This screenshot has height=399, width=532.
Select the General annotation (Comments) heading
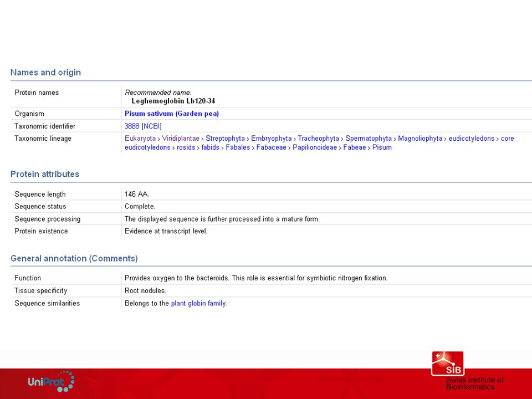coord(74,259)
